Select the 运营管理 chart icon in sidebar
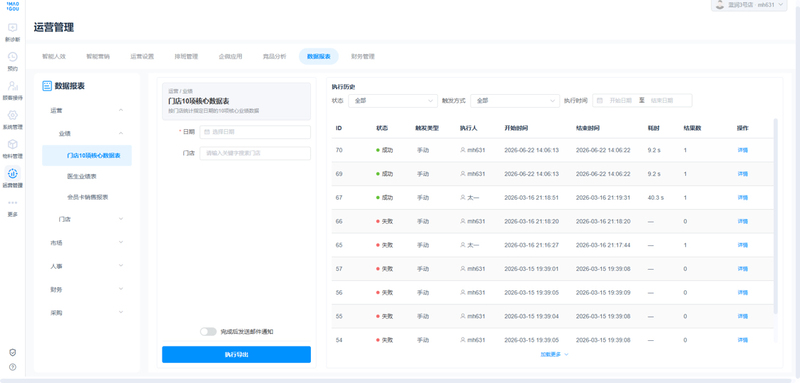The height and width of the screenshot is (383, 800). click(x=13, y=173)
